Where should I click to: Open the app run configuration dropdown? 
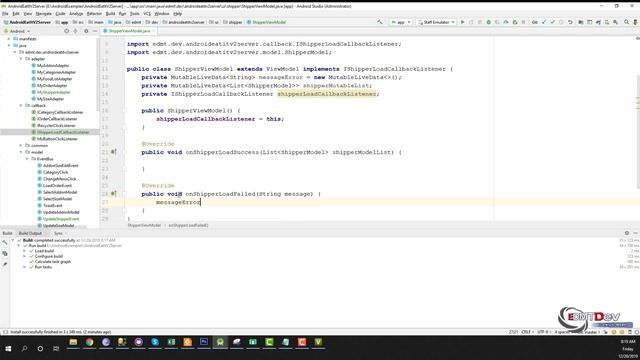pos(401,22)
